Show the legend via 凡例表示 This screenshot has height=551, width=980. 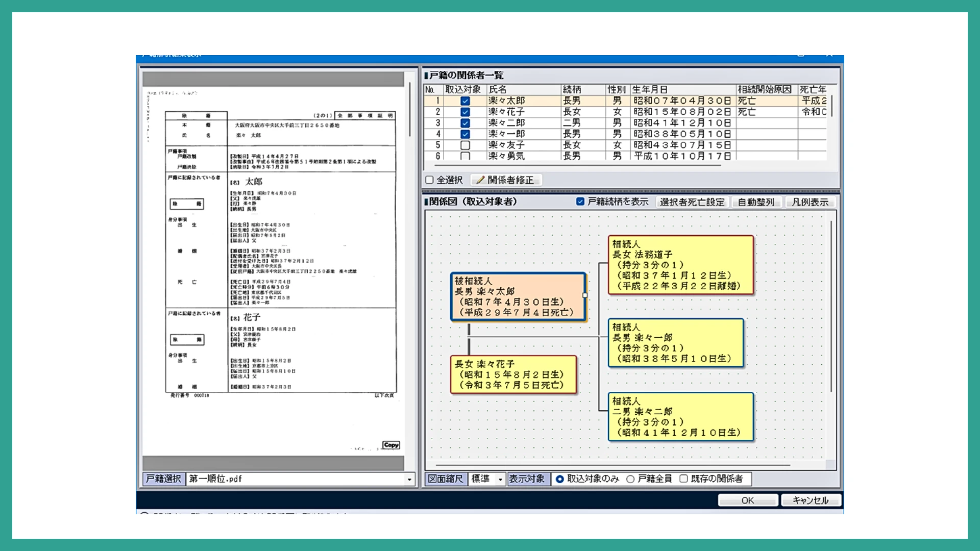pos(810,202)
